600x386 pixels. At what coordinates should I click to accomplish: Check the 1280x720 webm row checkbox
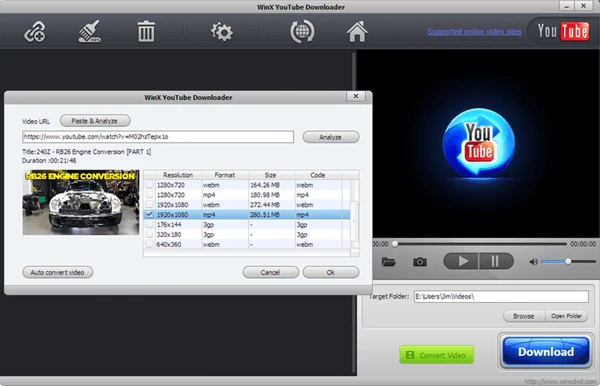pos(149,185)
